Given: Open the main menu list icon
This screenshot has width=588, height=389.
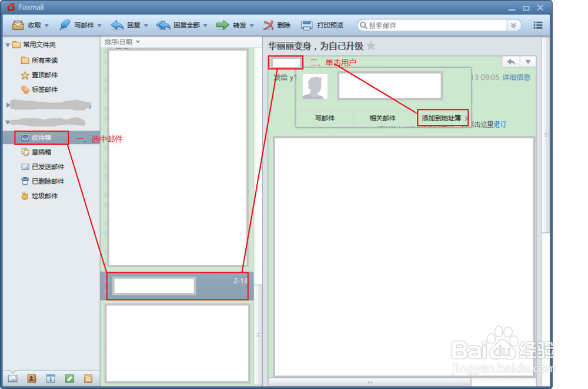Looking at the screenshot, I should [x=538, y=25].
